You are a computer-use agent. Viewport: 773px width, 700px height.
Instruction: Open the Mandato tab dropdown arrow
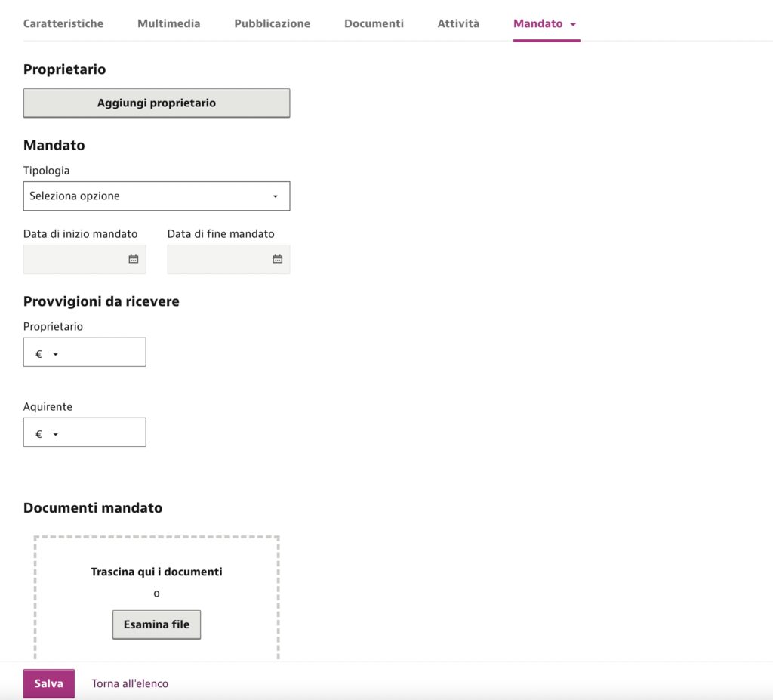point(573,24)
